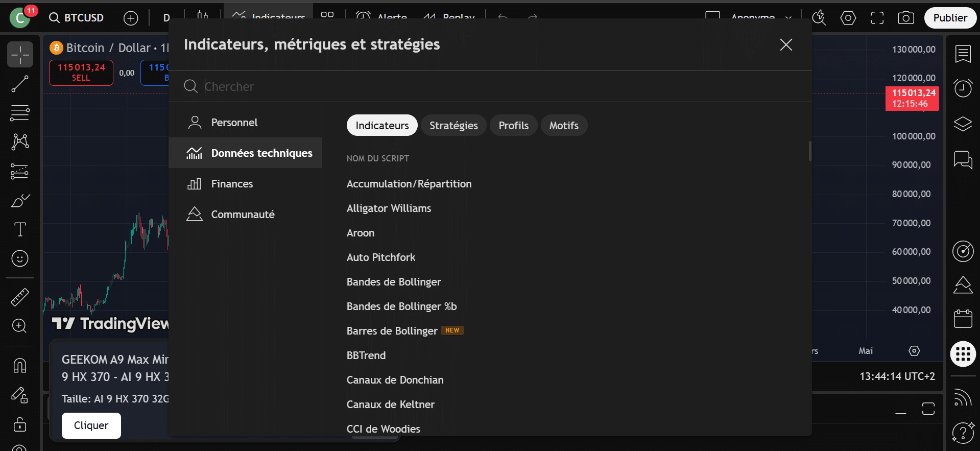Toggle magnet mode in left toolbar
The image size is (980, 451).
click(20, 366)
